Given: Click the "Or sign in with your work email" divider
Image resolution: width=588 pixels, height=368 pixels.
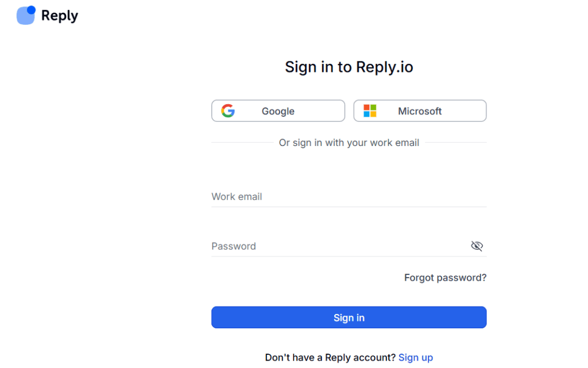Looking at the screenshot, I should (349, 142).
